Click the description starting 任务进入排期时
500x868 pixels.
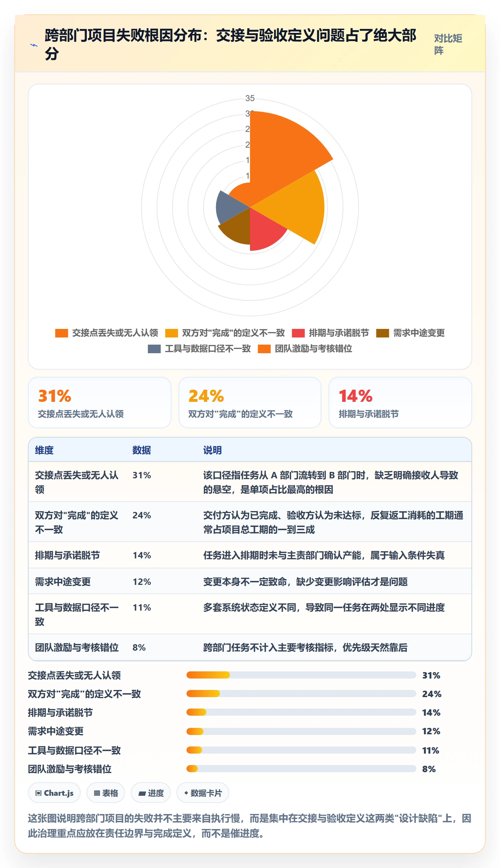(x=324, y=555)
